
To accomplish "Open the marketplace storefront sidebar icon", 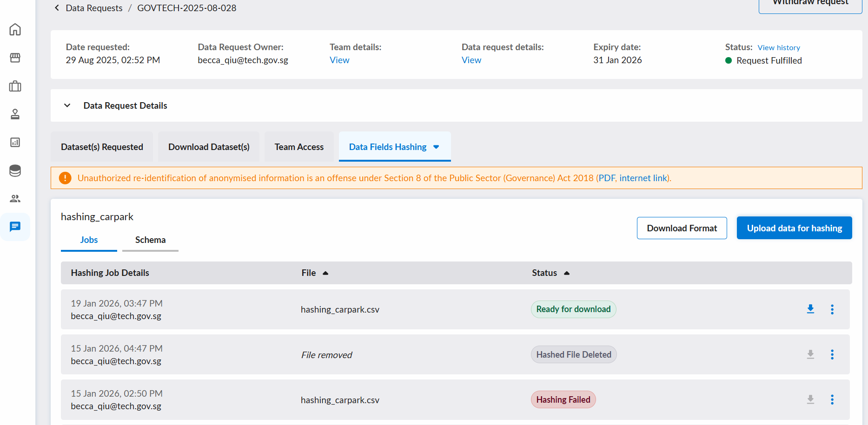I will 15,58.
